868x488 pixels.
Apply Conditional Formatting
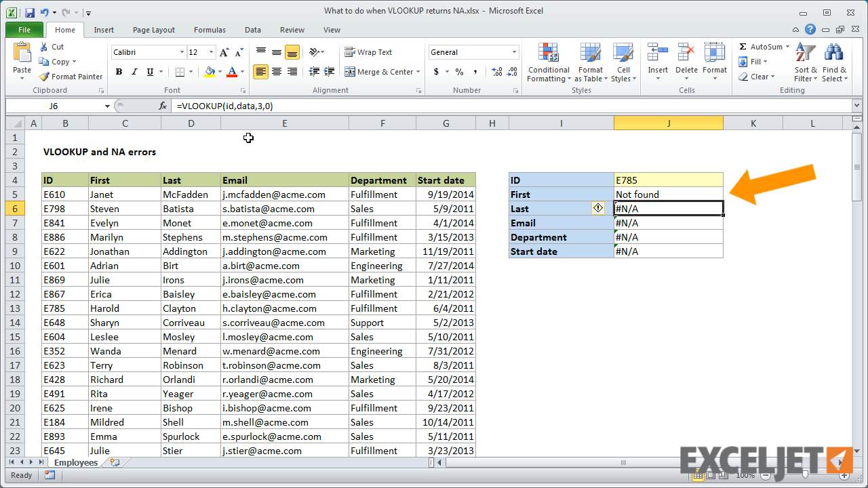(x=548, y=62)
